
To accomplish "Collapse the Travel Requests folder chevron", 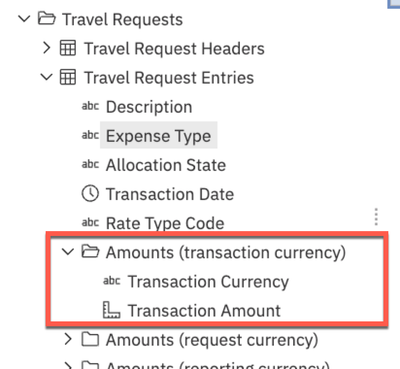I will click(x=24, y=19).
